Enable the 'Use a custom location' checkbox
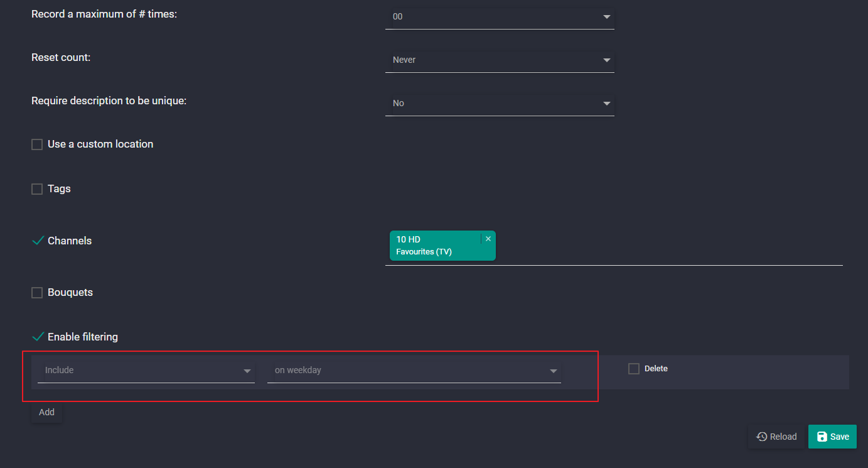The height and width of the screenshot is (468, 868). click(x=36, y=144)
